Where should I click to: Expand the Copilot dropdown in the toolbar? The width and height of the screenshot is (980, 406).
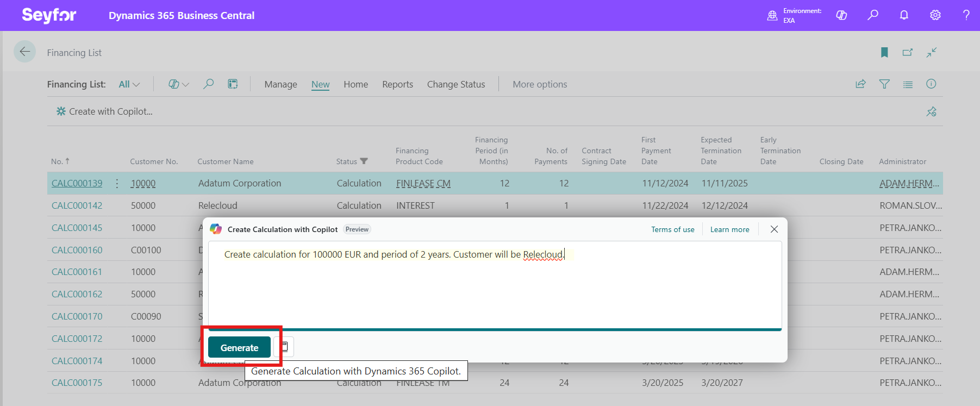178,84
